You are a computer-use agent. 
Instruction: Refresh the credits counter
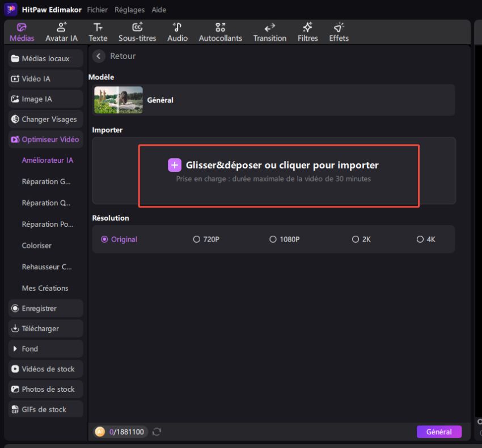point(157,432)
